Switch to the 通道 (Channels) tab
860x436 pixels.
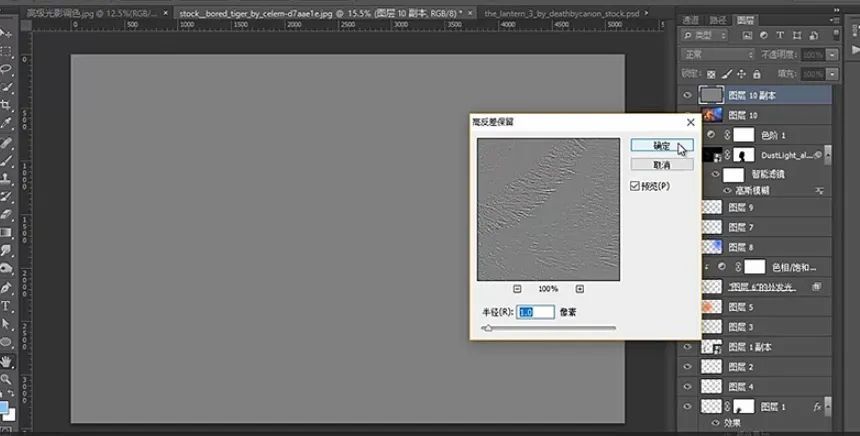point(690,19)
